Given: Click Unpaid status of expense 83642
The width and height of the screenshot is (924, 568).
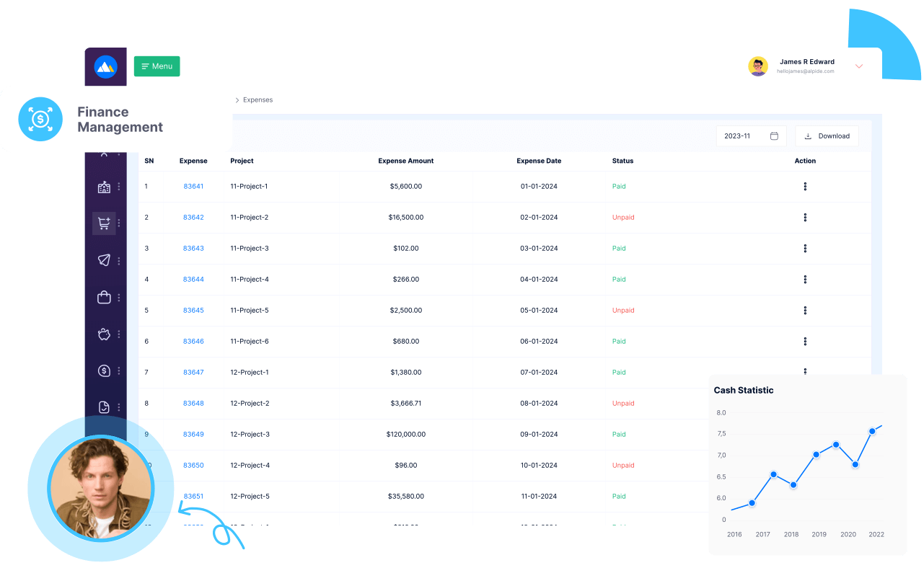Looking at the screenshot, I should [x=623, y=217].
